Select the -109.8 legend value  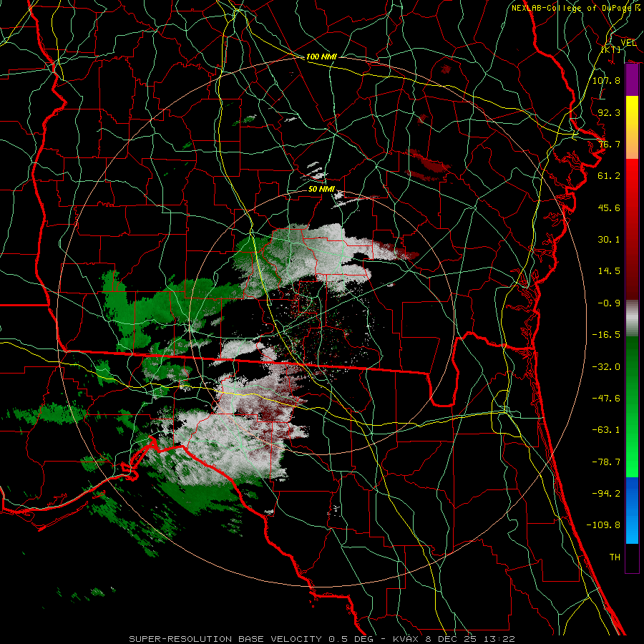[603, 525]
